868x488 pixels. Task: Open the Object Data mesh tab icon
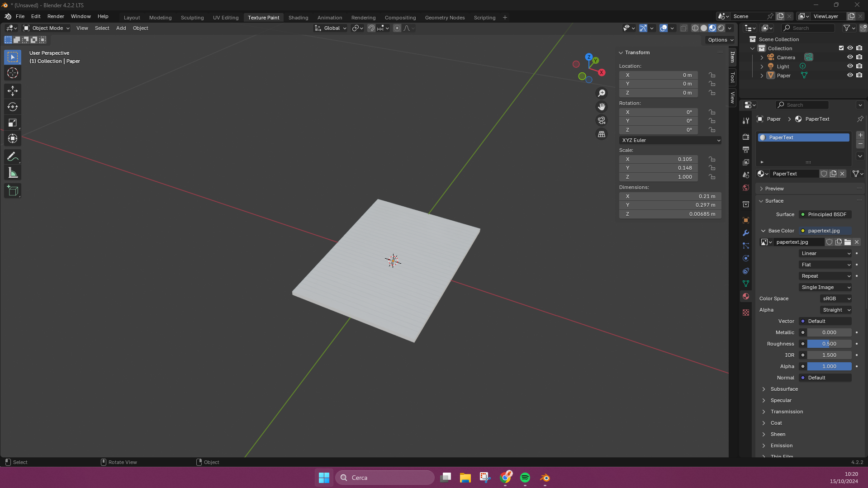click(x=746, y=284)
